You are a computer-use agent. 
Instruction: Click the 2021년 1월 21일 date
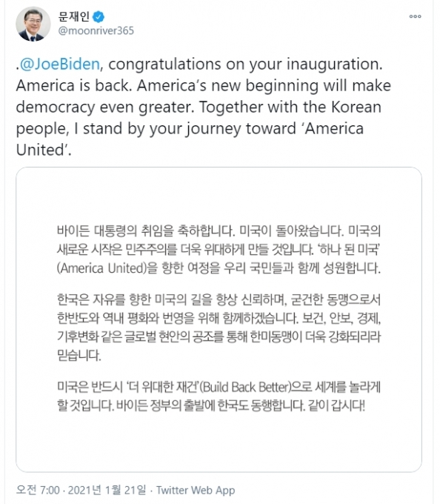click(107, 490)
